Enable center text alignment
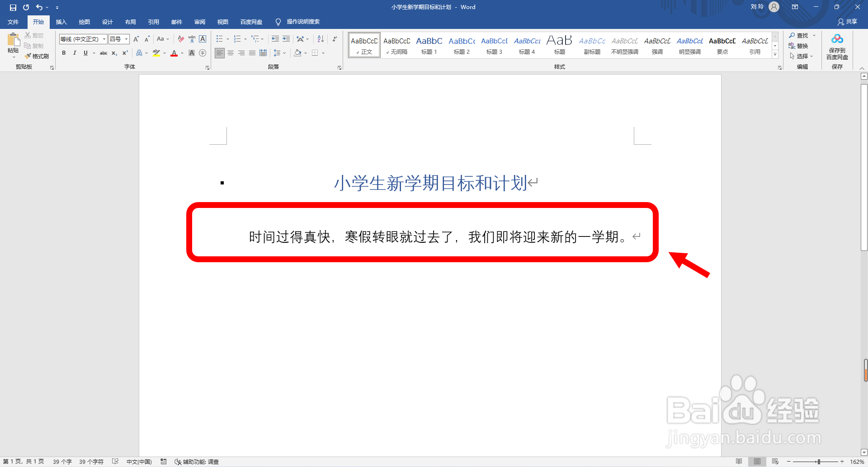This screenshot has width=868, height=467. (x=231, y=53)
